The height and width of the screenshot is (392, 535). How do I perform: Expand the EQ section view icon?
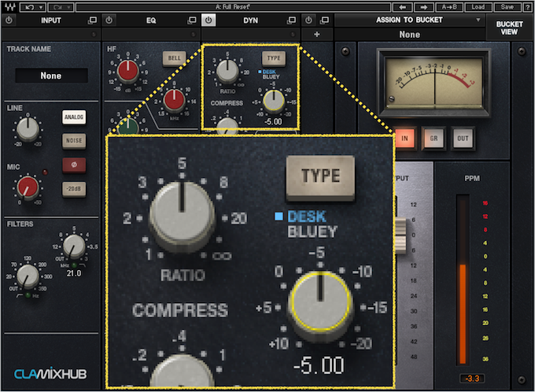point(192,20)
